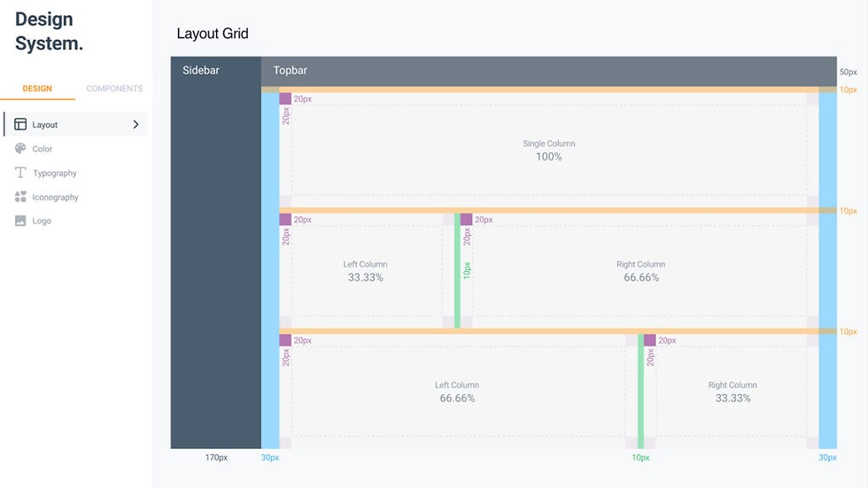The image size is (868, 488).
Task: Click the Design System. title
Action: point(49,31)
